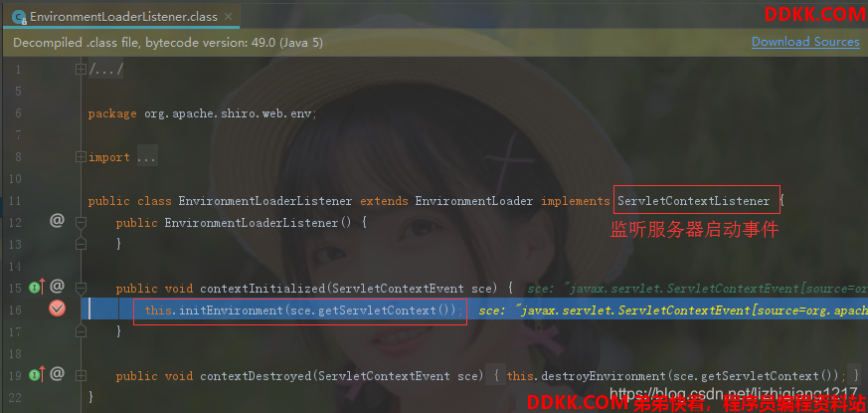868x413 pixels.
Task: Collapse the contextInitialized method fold
Action: [82, 289]
